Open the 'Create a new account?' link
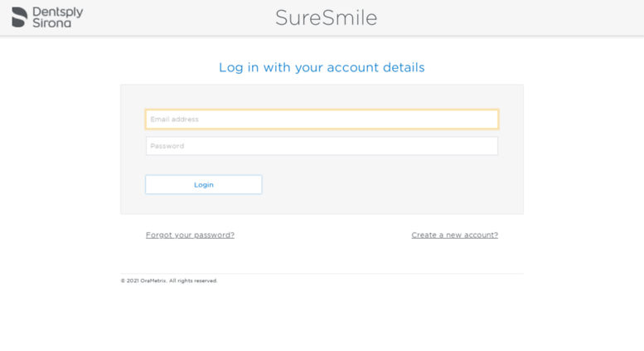The height and width of the screenshot is (351, 644). tap(454, 235)
